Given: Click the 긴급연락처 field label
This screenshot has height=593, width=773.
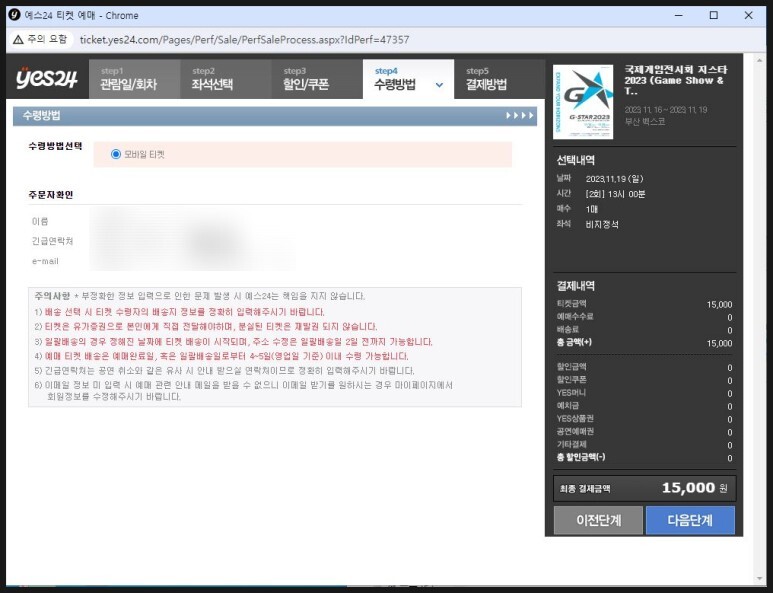Looking at the screenshot, I should click(52, 241).
